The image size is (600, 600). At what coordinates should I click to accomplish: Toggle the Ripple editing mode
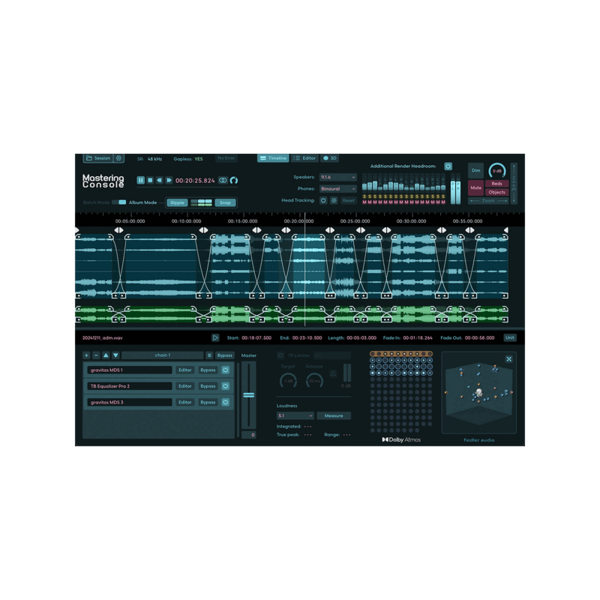177,203
